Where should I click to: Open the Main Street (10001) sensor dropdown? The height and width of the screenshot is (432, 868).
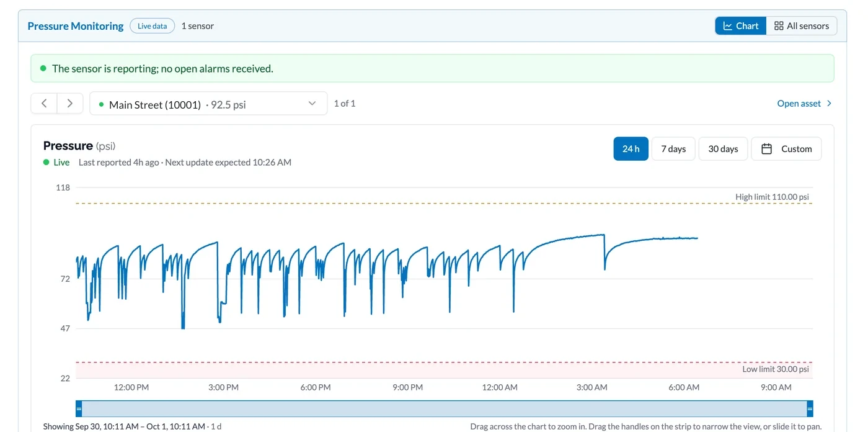pyautogui.click(x=208, y=104)
